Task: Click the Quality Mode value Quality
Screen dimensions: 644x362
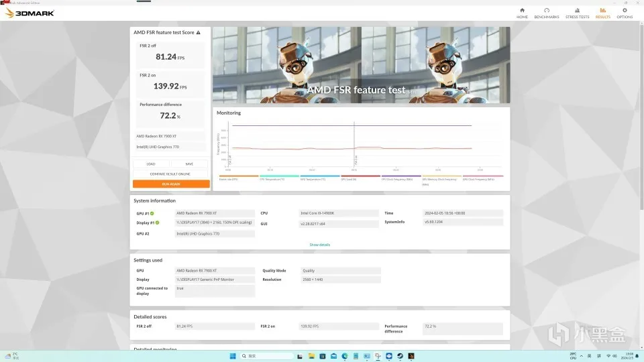Action: tap(341, 270)
